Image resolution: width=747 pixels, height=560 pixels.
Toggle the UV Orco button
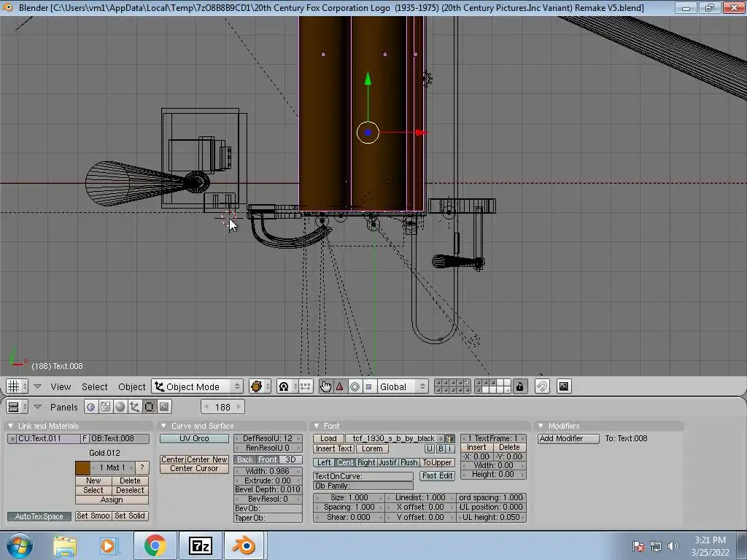point(194,438)
